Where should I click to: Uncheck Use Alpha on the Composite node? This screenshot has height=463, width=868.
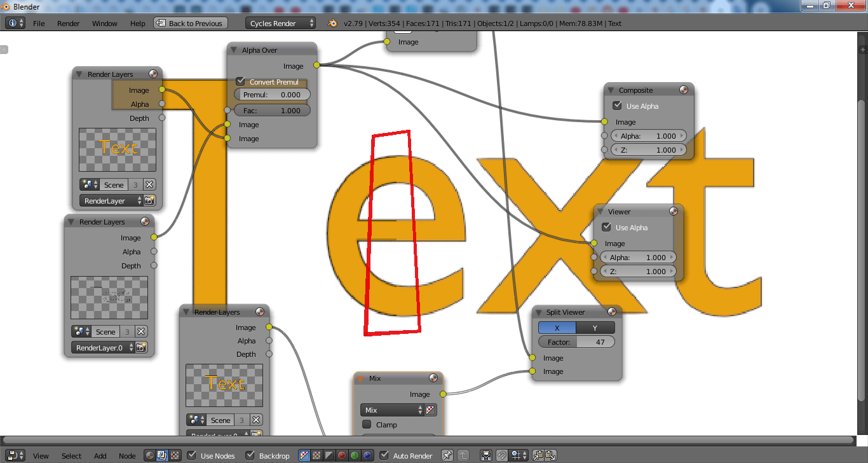pyautogui.click(x=616, y=106)
